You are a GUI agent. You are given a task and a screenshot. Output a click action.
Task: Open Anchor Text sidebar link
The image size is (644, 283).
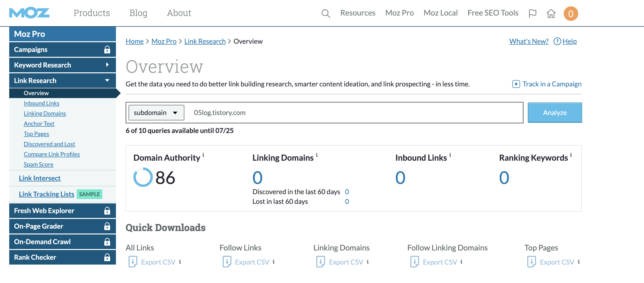39,124
